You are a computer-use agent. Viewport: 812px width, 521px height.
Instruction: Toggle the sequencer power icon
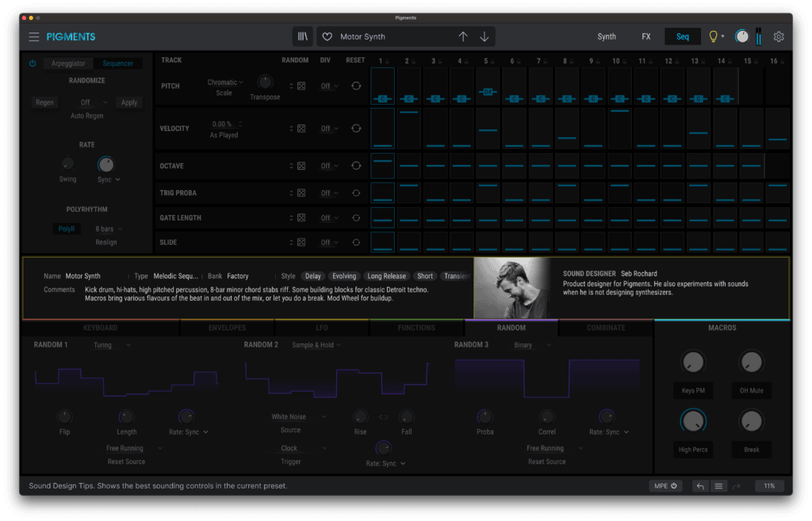pos(33,63)
